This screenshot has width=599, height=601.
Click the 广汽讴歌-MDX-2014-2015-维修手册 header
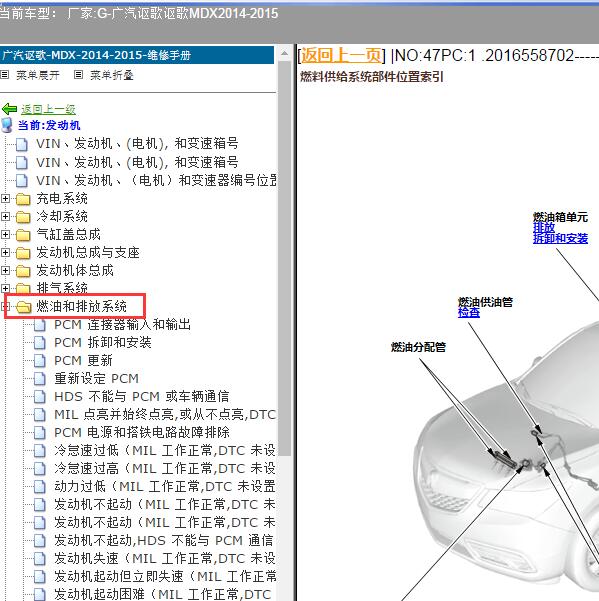coord(137,55)
